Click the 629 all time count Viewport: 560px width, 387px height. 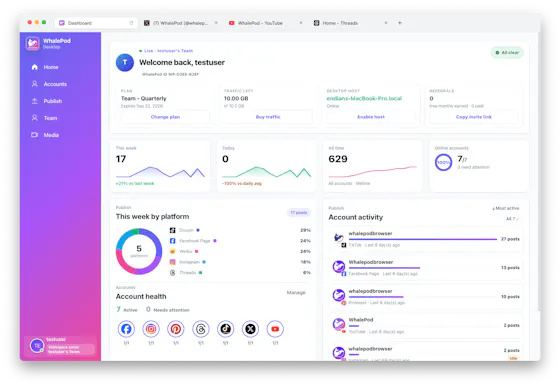click(338, 159)
